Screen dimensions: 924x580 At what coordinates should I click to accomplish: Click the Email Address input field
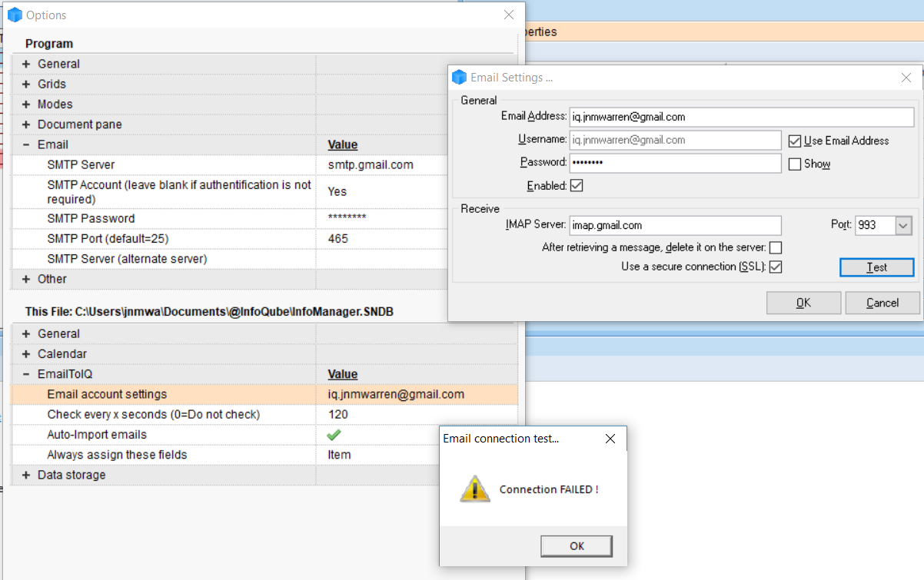pyautogui.click(x=741, y=117)
